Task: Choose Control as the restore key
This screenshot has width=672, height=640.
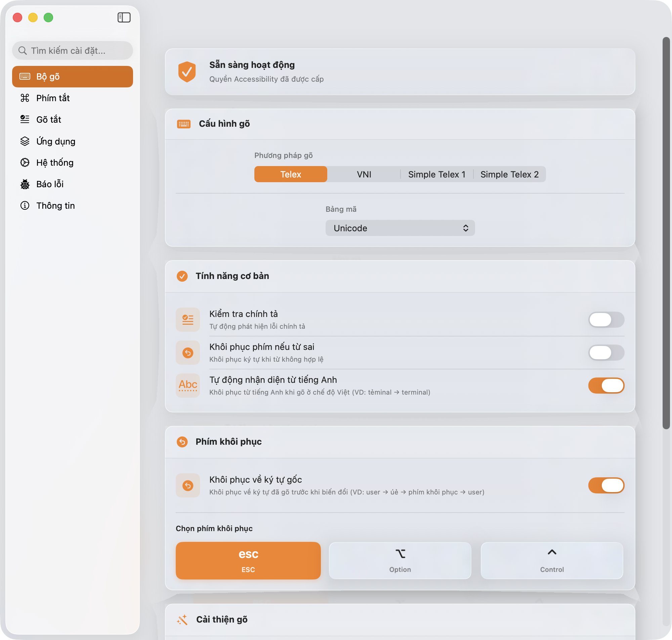Action: [552, 561]
